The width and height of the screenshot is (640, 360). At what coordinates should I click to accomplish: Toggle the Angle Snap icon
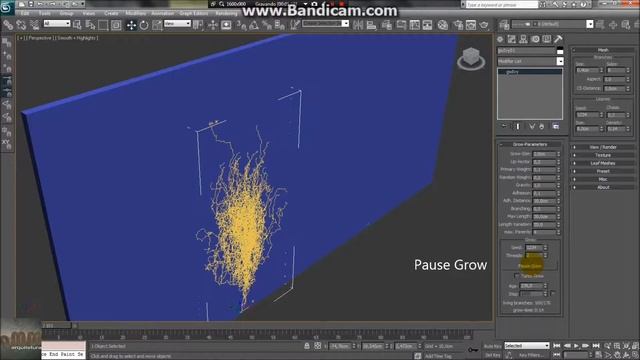[x=254, y=25]
